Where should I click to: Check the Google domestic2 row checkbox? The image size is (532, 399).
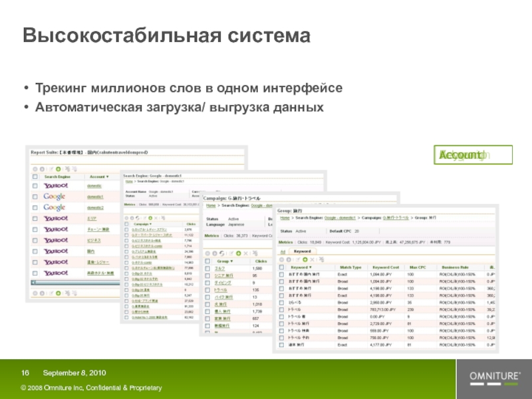(35, 207)
